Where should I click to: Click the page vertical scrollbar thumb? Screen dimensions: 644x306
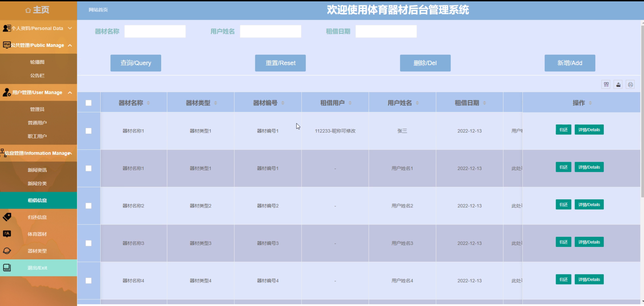pyautogui.click(x=642, y=111)
